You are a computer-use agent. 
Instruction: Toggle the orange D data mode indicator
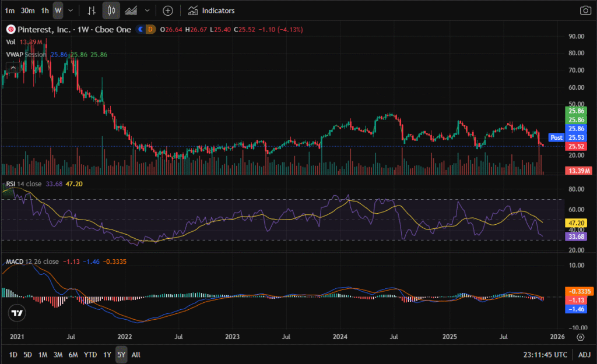point(150,29)
